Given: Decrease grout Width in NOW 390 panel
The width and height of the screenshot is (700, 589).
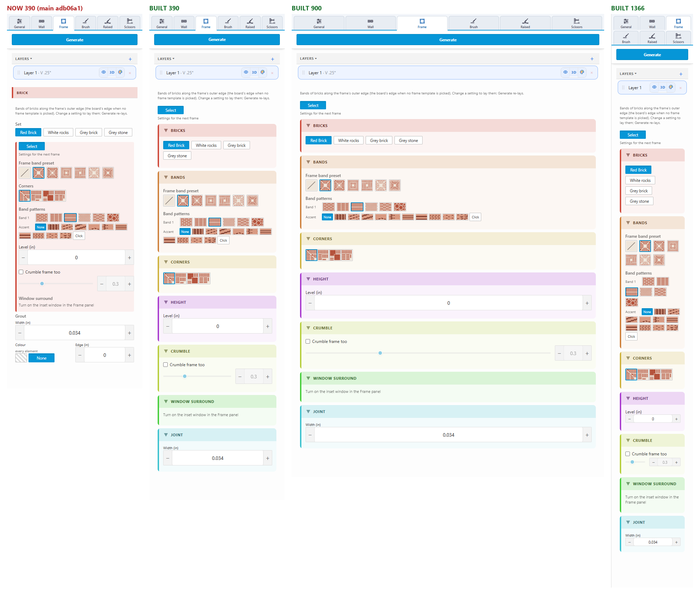Looking at the screenshot, I should pos(20,333).
